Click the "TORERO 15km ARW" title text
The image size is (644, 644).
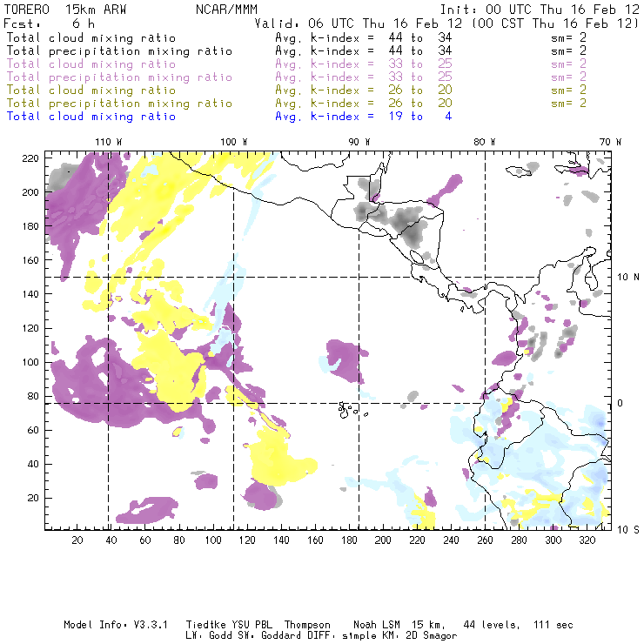(x=65, y=10)
